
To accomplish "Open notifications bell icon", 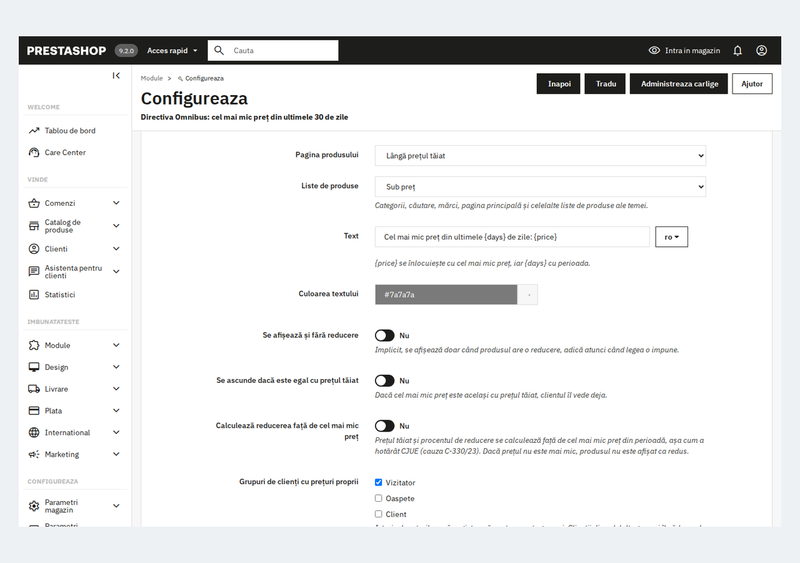I will pyautogui.click(x=737, y=51).
